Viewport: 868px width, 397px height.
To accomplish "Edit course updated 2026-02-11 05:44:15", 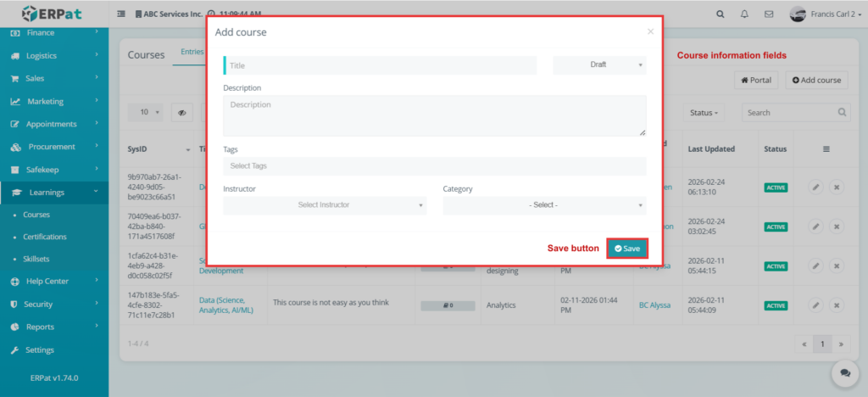I will [815, 266].
